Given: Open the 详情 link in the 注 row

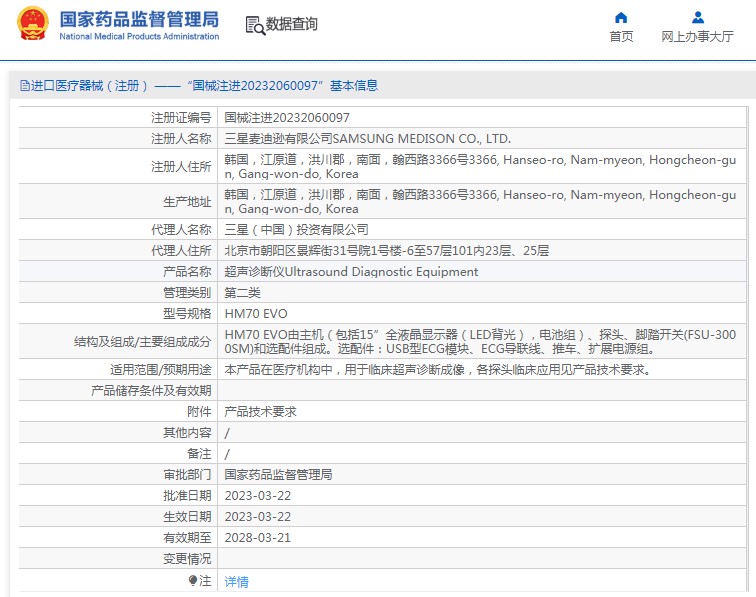Looking at the screenshot, I should pos(236,581).
